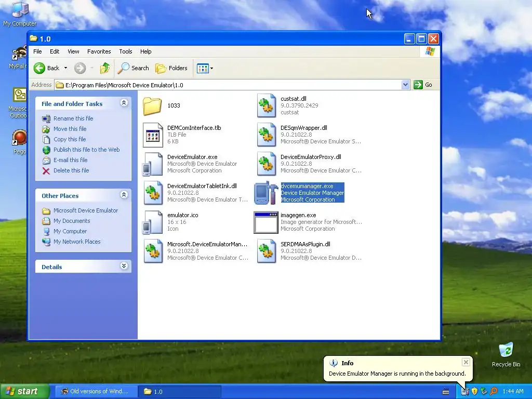Open the Favorites menu
Image resolution: width=532 pixels, height=399 pixels.
[x=99, y=51]
